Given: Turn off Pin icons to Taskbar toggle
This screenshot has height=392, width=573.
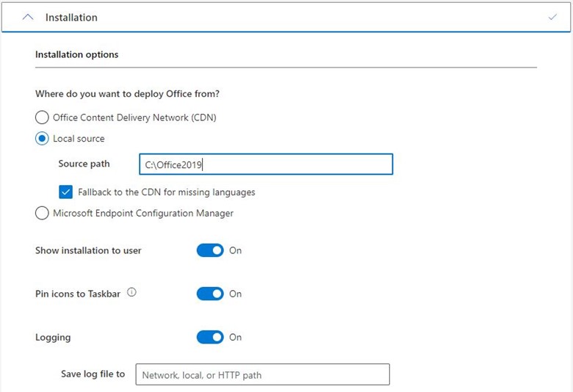Looking at the screenshot, I should 210,294.
